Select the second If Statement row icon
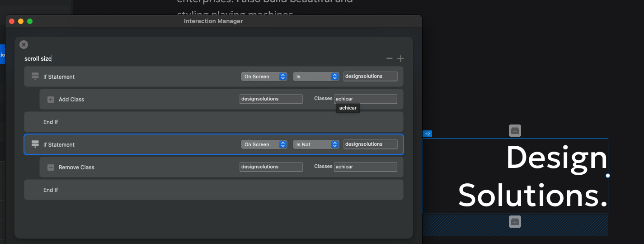644x244 pixels. (x=35, y=144)
